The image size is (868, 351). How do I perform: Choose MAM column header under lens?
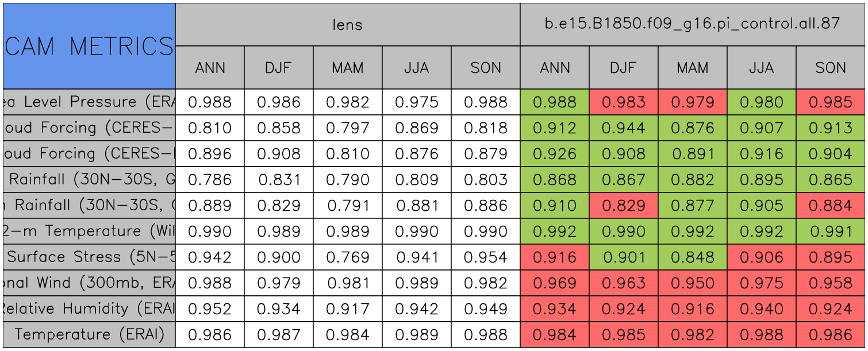[x=347, y=68]
